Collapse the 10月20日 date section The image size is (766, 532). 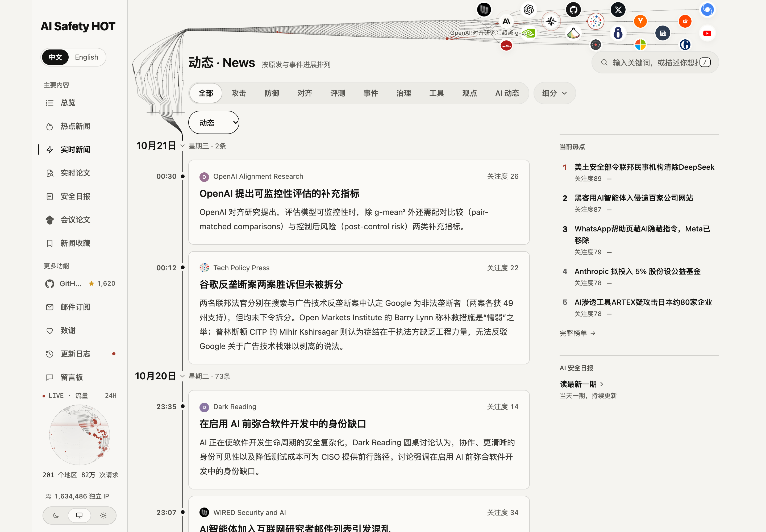pyautogui.click(x=182, y=376)
